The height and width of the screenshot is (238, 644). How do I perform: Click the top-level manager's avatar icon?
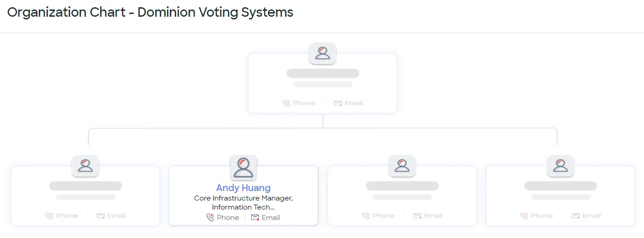(322, 53)
